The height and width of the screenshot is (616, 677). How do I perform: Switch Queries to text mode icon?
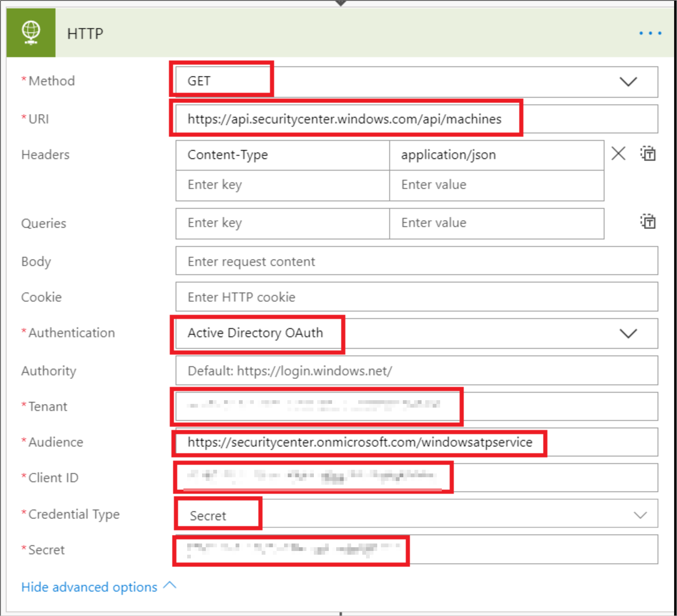648,222
